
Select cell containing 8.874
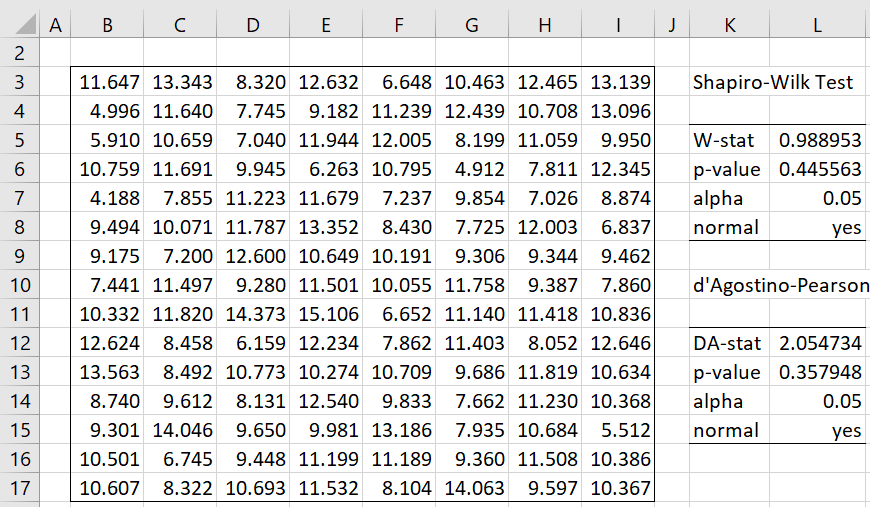point(618,198)
